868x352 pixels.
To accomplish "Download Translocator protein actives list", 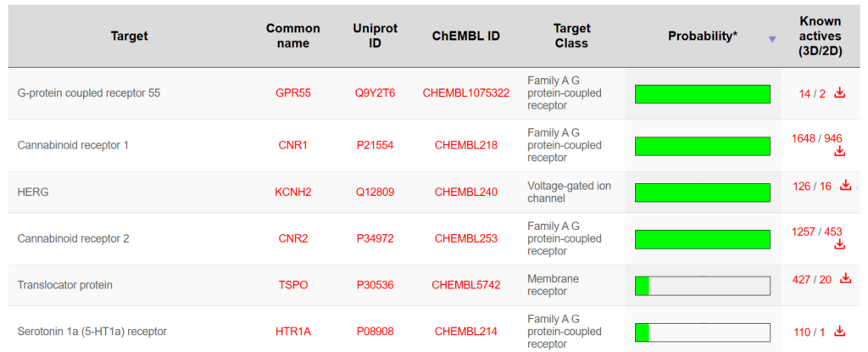I will (x=845, y=279).
